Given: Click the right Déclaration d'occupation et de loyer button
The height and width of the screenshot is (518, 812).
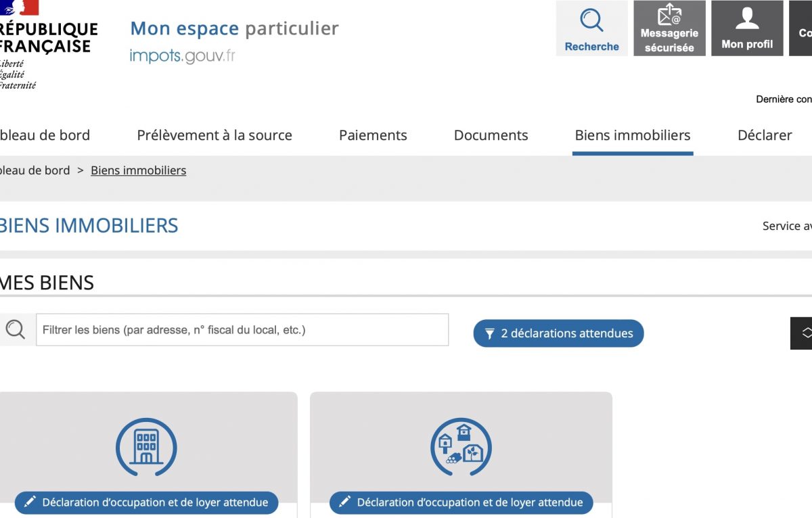Looking at the screenshot, I should tap(461, 502).
